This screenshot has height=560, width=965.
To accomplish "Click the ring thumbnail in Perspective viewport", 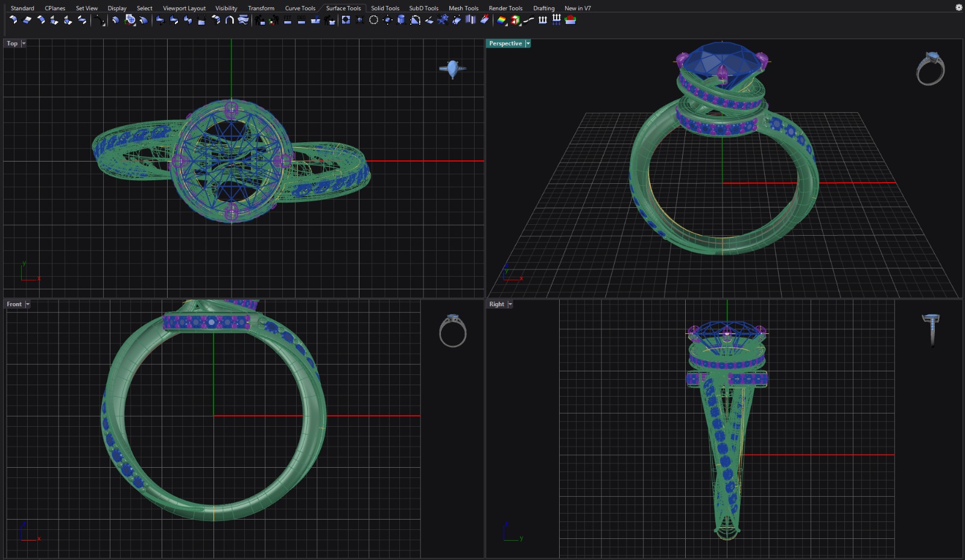I will 931,69.
